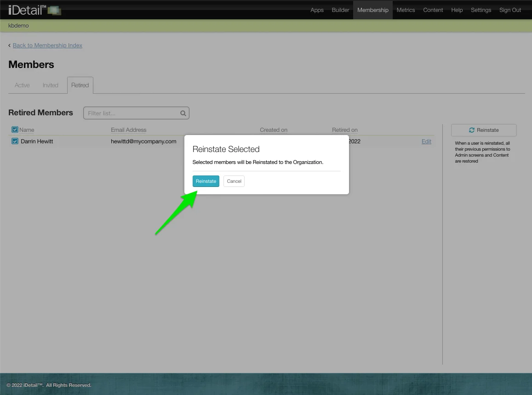The width and height of the screenshot is (532, 395).
Task: Follow the Back to Membership Index link
Action: [47, 45]
